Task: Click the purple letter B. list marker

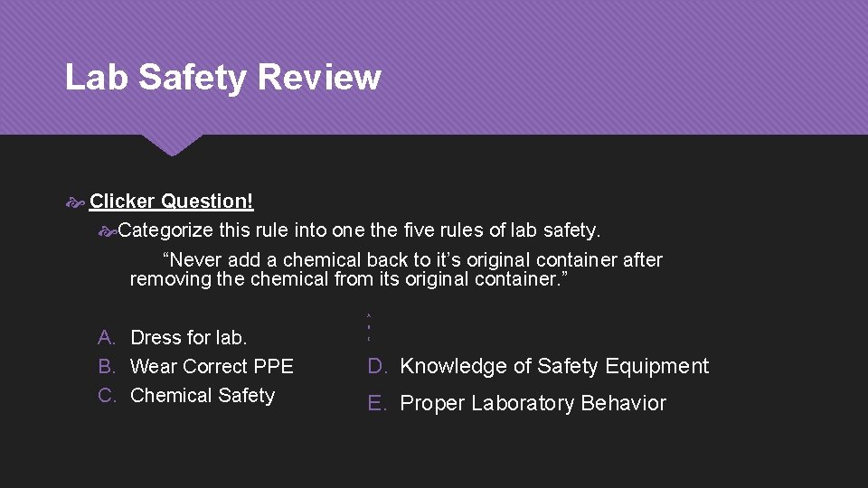Action: point(108,366)
